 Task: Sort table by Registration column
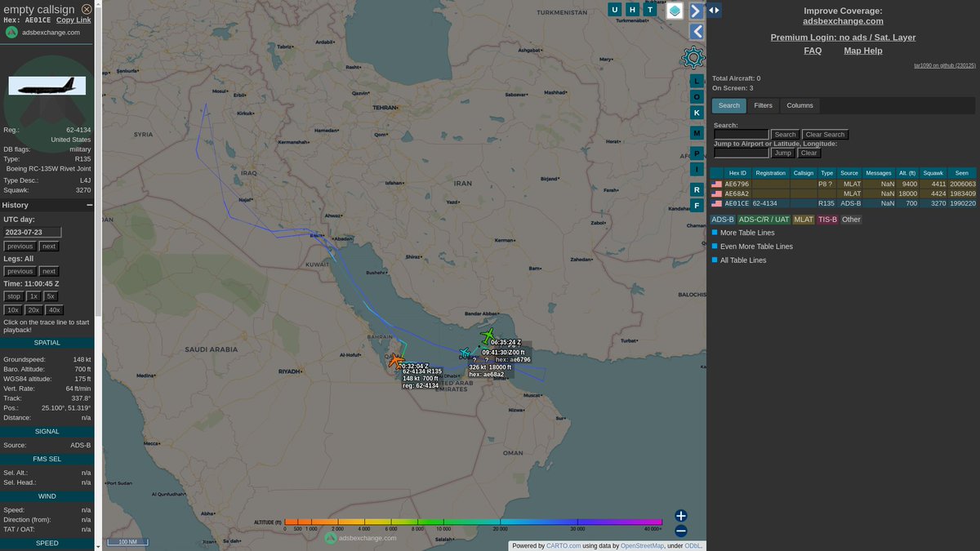[770, 173]
